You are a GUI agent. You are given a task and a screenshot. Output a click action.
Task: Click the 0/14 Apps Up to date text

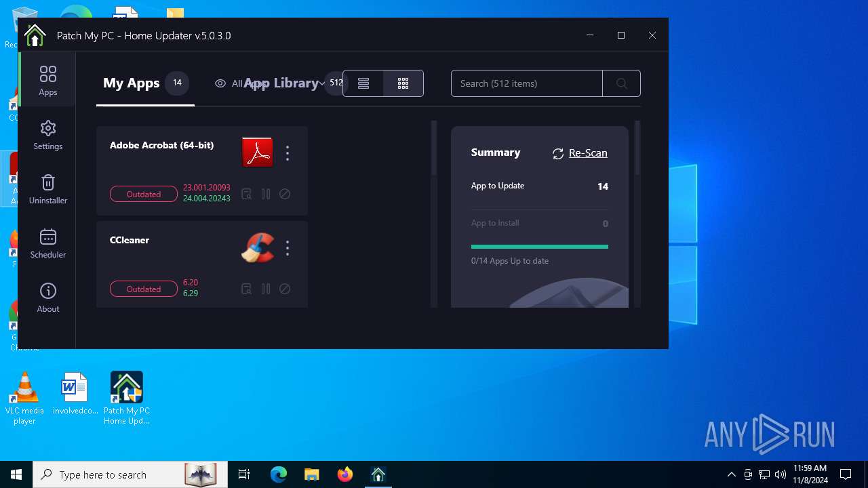tap(510, 261)
